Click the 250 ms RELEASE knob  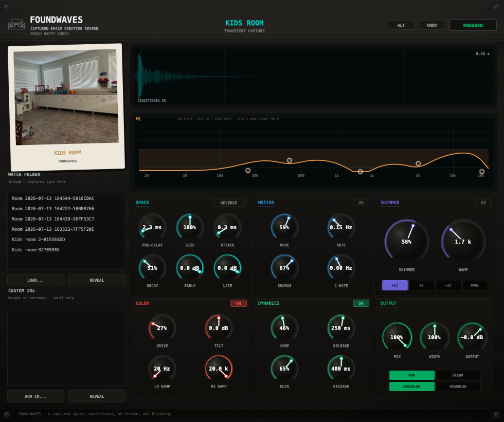coord(341,328)
